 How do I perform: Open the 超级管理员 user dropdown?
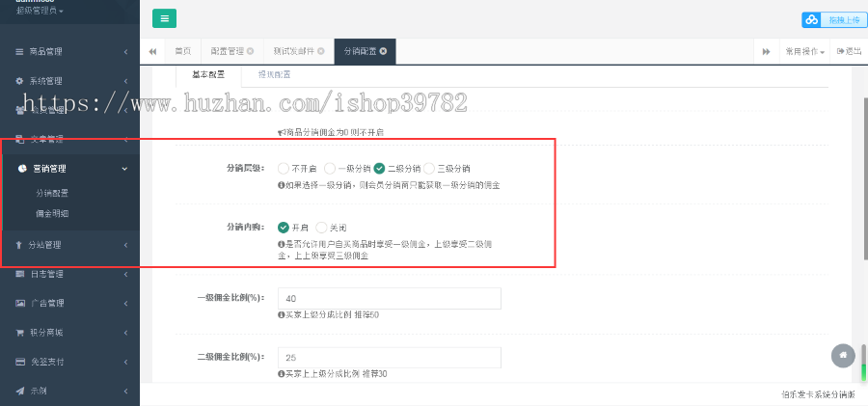point(40,11)
